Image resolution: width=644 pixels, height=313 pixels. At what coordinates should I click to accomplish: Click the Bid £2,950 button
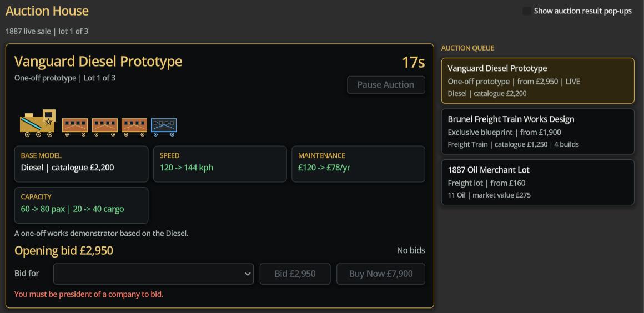[x=295, y=274]
